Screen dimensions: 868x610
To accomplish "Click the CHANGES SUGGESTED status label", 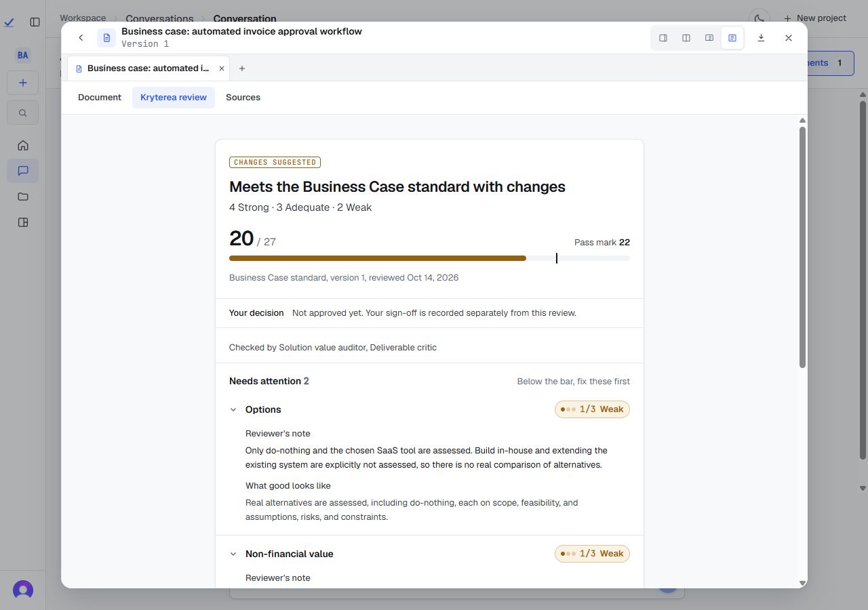I will [x=275, y=162].
